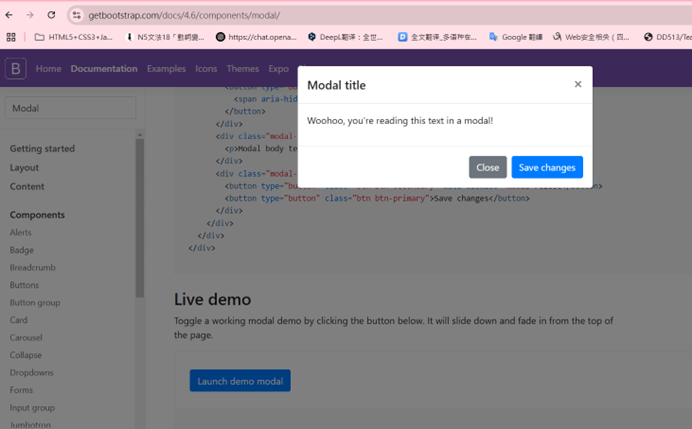Screen dimensions: 692x429
Task: Open Icons in navbar
Action: [x=206, y=69]
